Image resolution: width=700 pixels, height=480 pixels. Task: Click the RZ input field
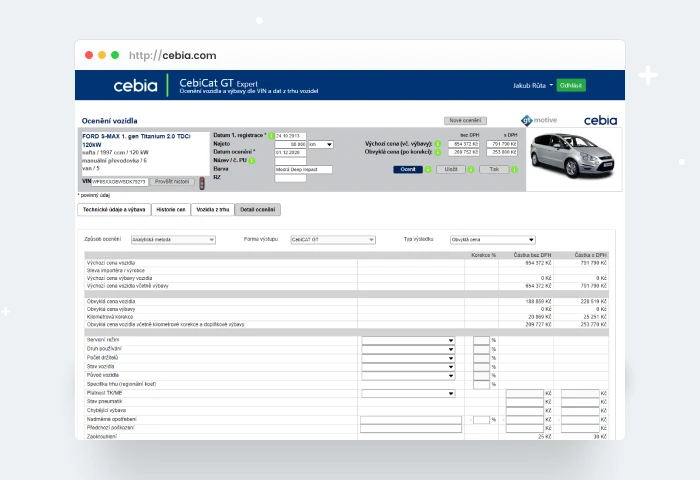coord(291,178)
